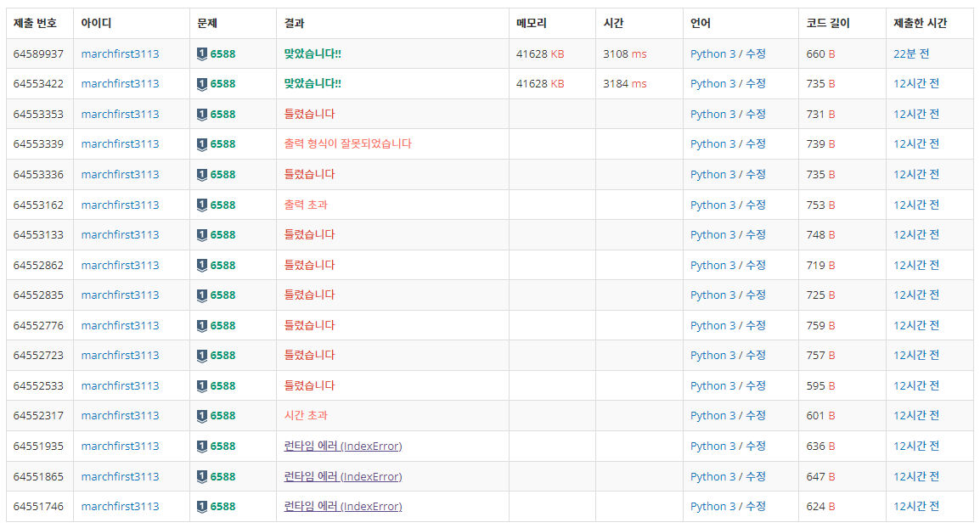The image size is (980, 528).
Task: View 런타임 에러 (IndexError) details for 64551935
Action: point(342,447)
